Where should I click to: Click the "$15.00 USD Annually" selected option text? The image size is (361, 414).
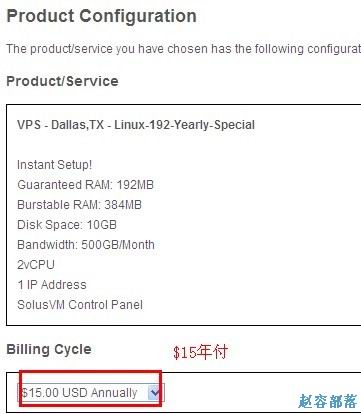(x=79, y=393)
